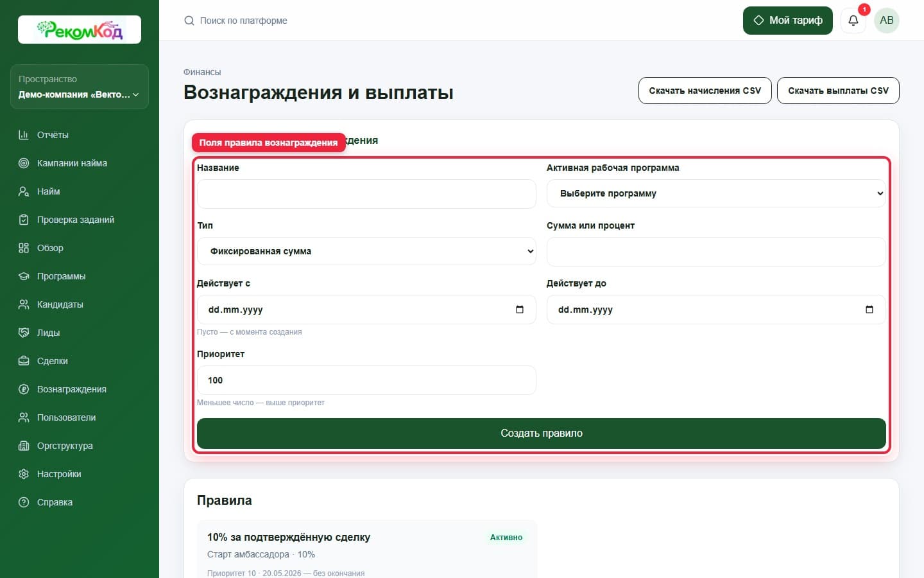Viewport: 924px width, 578px height.
Task: Click Скачать выплаты CSV
Action: (838, 91)
